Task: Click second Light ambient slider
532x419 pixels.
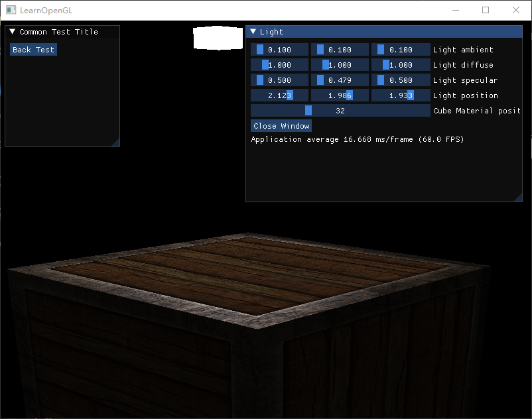Action: [340, 50]
